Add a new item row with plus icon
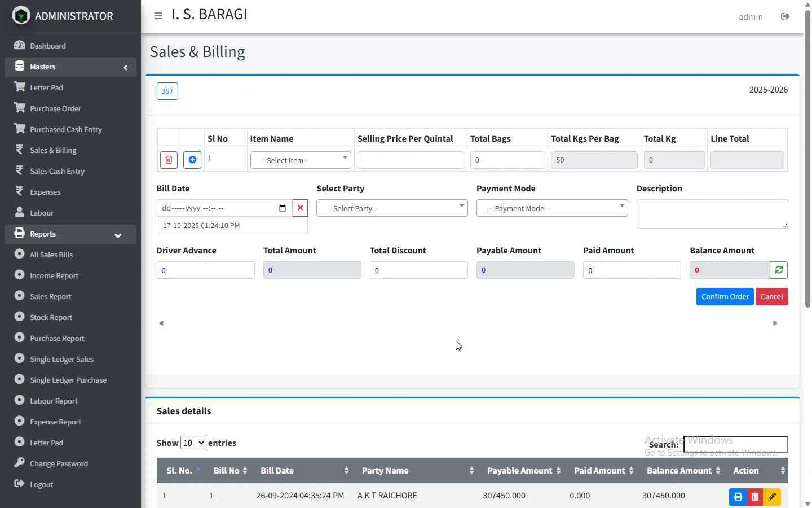The width and height of the screenshot is (812, 508). click(192, 160)
